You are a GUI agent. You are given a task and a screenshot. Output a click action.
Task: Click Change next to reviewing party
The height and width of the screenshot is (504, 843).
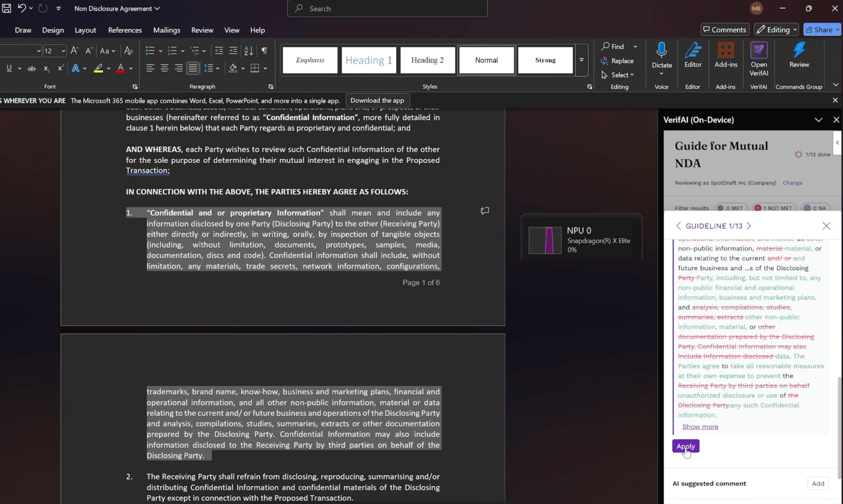pyautogui.click(x=793, y=183)
